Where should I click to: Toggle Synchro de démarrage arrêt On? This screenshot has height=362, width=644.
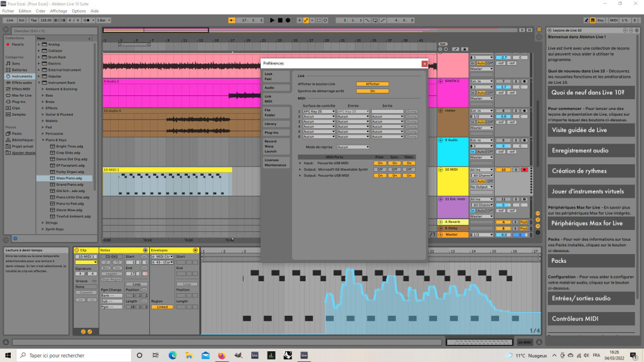click(373, 91)
